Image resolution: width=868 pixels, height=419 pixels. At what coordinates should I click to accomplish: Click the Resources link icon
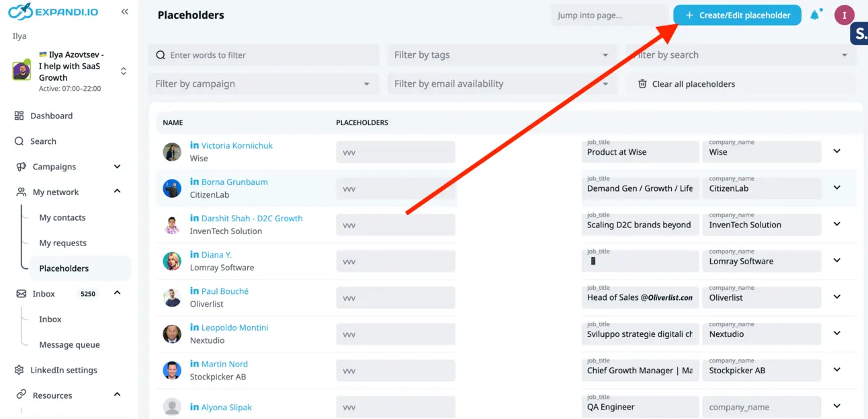pos(21,395)
